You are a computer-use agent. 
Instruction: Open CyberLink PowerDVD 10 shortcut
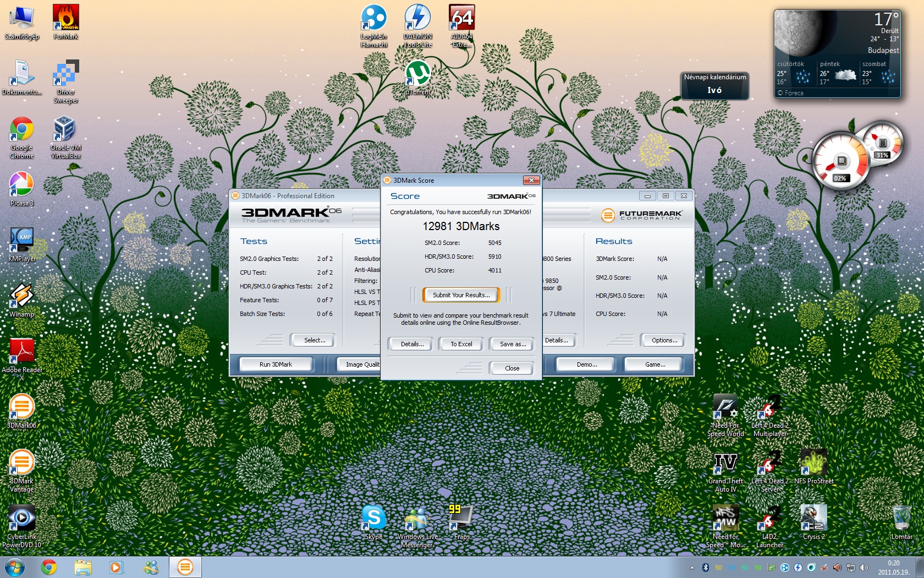(21, 526)
